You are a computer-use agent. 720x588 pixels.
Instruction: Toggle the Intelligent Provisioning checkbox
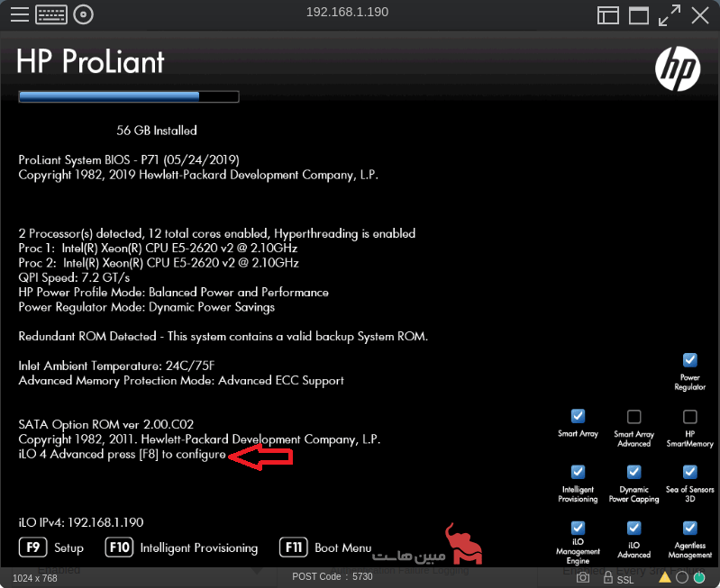(578, 472)
